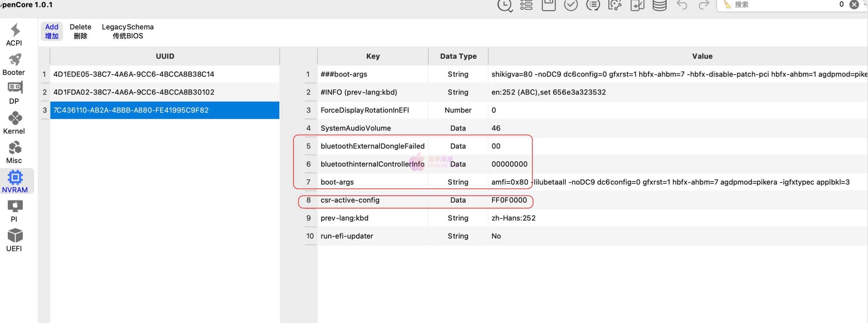Select the prev-lang:kbd key in row 9
The height and width of the screenshot is (323, 868).
(x=373, y=218)
